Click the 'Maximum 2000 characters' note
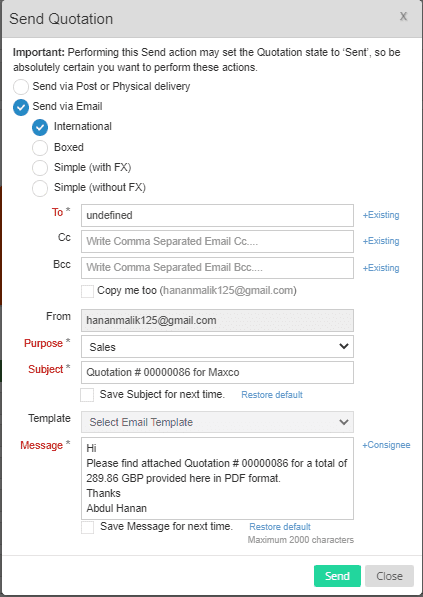The height and width of the screenshot is (597, 423). pyautogui.click(x=301, y=540)
